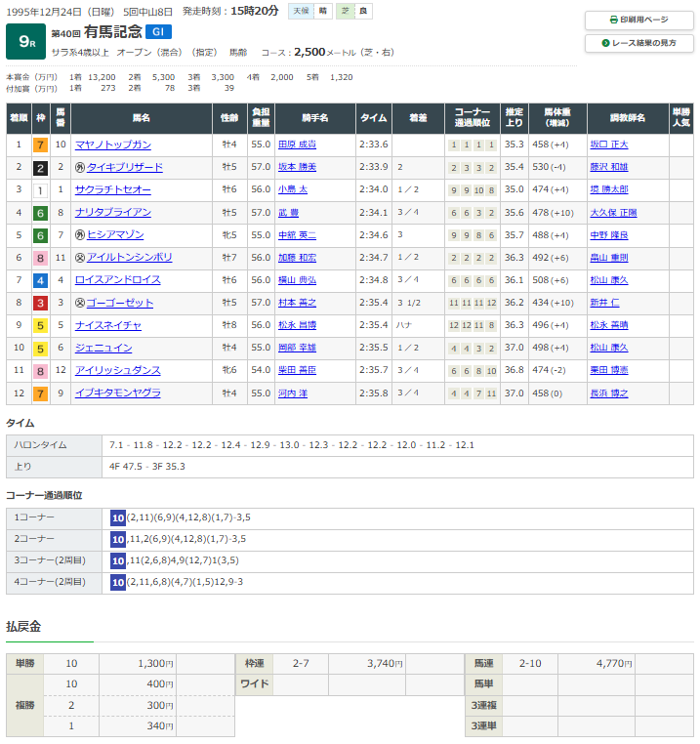Click the winning time 2:33.6
700x744 pixels.
(x=374, y=145)
